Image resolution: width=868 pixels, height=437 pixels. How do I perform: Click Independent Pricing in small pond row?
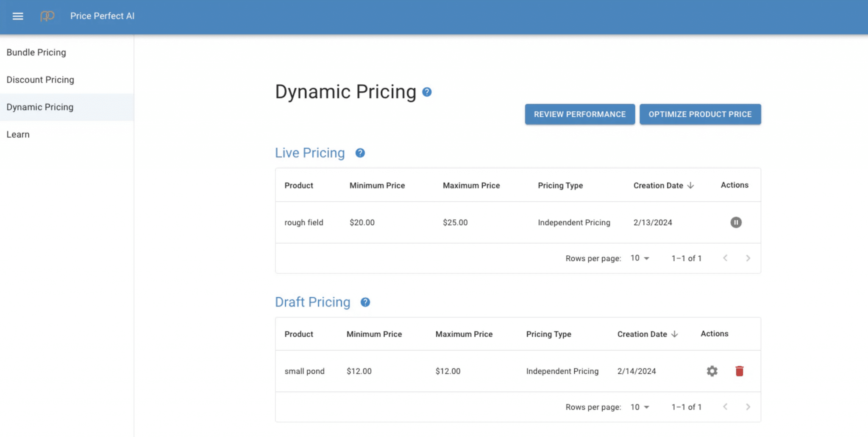click(x=562, y=371)
